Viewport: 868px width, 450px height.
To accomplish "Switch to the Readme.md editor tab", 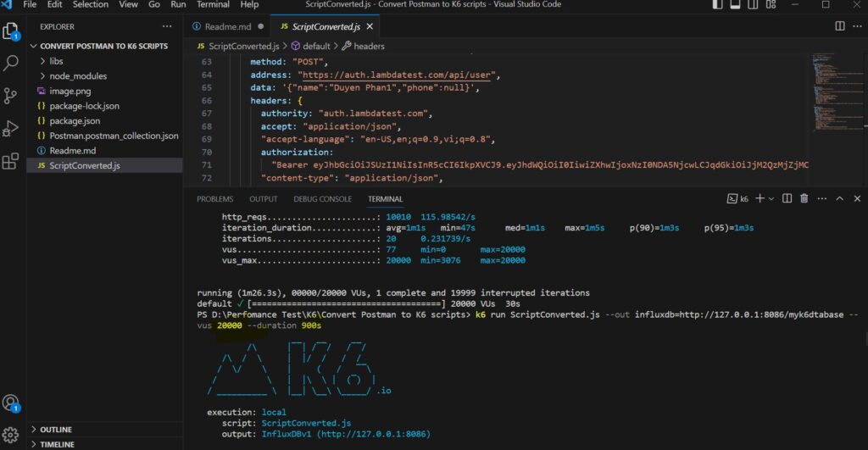I will [x=229, y=26].
